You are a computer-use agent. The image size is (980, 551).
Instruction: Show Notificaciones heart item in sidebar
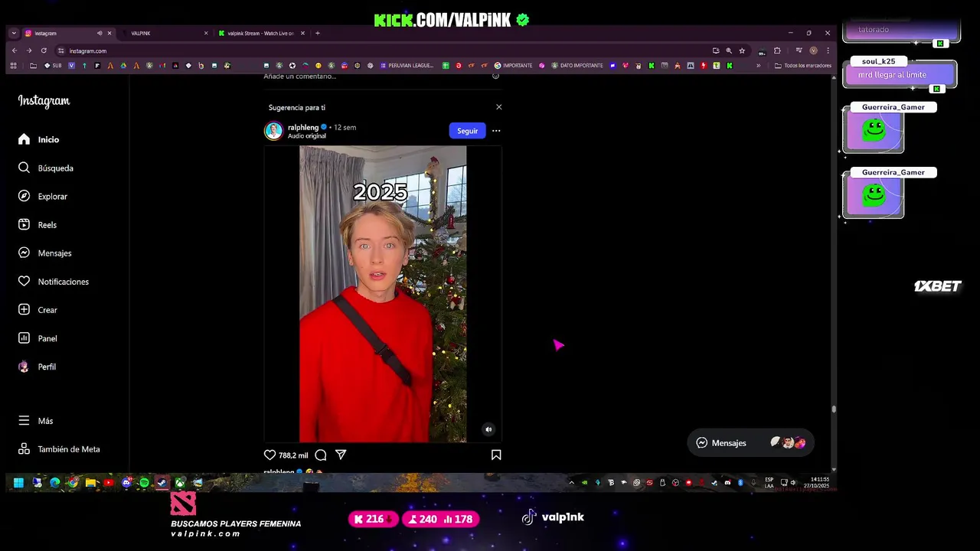(54, 282)
